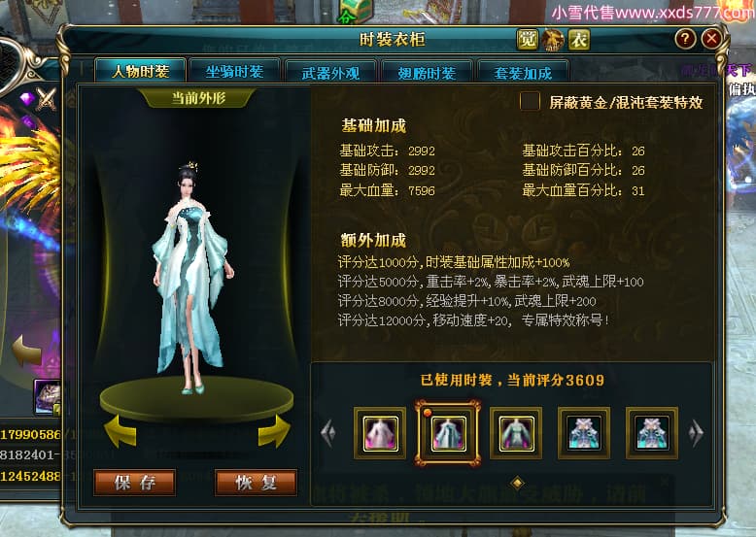Viewport: 756px width, 537px height.
Task: Rotate character left with yellow arrow
Action: [120, 431]
